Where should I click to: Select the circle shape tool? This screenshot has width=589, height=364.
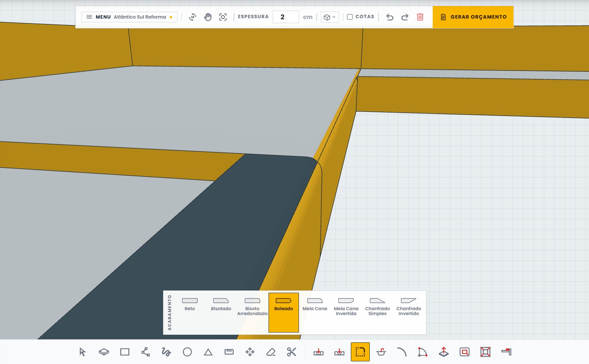coord(187,352)
